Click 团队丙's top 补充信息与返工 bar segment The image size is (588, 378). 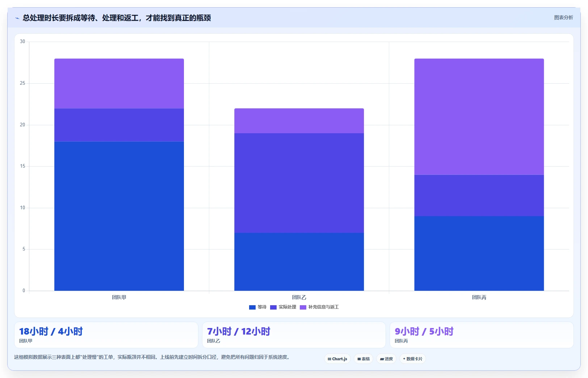(479, 117)
